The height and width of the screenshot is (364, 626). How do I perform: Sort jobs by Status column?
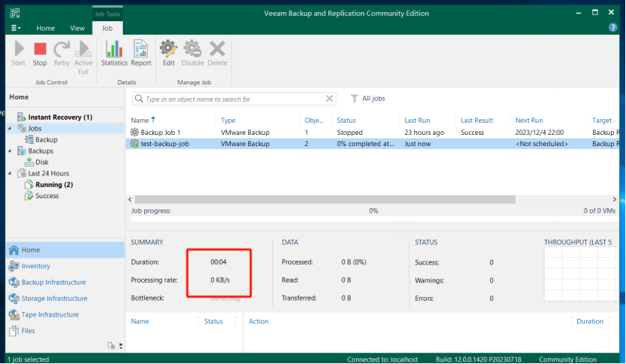[346, 120]
